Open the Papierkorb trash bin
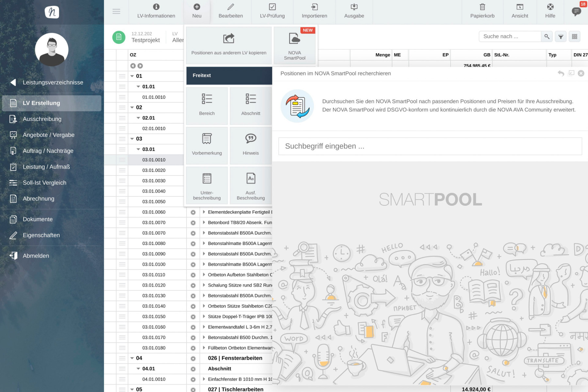Image resolution: width=588 pixels, height=392 pixels. (x=482, y=11)
